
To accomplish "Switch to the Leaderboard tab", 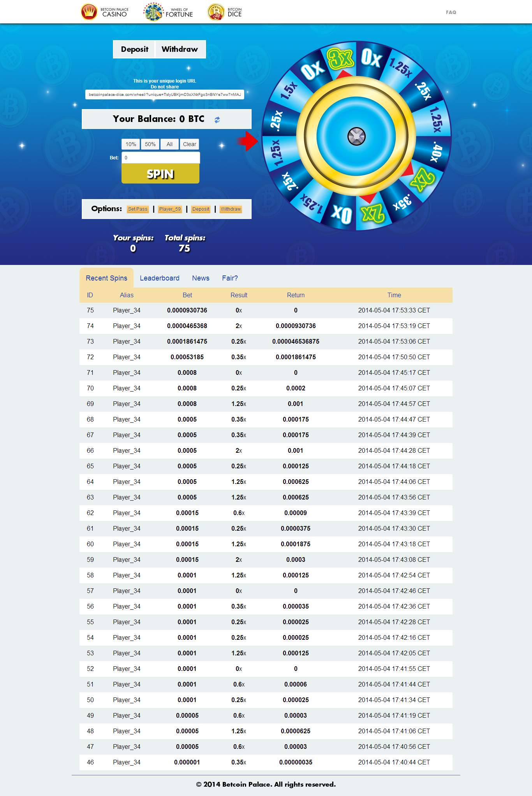I will [x=159, y=278].
